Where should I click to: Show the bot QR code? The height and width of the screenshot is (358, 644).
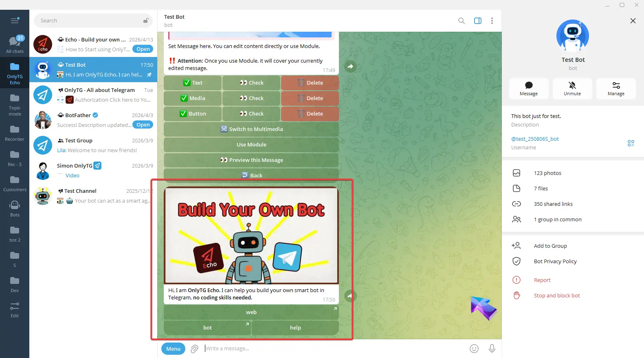[631, 143]
